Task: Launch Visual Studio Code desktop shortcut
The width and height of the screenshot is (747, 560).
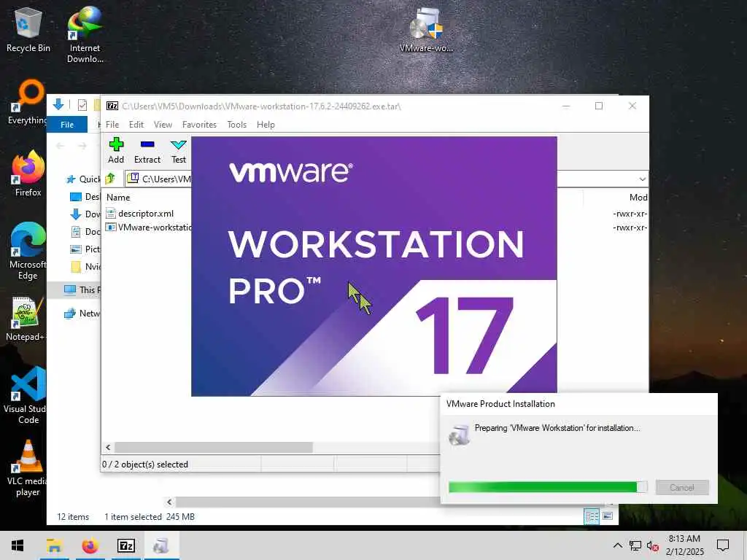Action: pos(26,395)
